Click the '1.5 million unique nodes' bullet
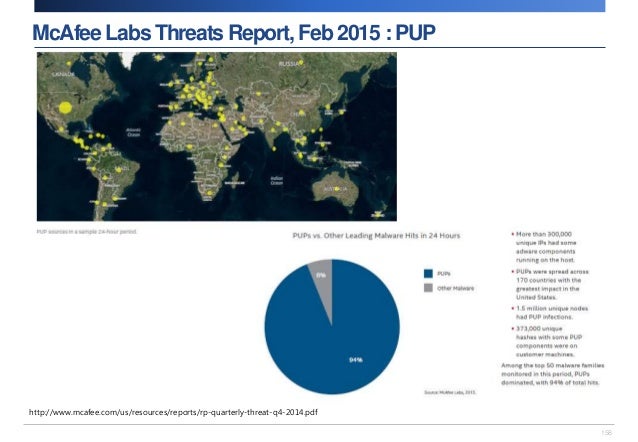The width and height of the screenshot is (638, 442). [x=550, y=313]
